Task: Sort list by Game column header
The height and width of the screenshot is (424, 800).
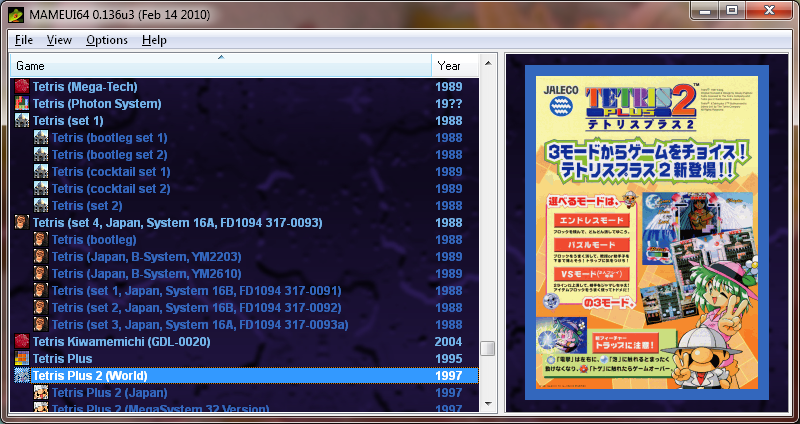Action: coord(220,65)
